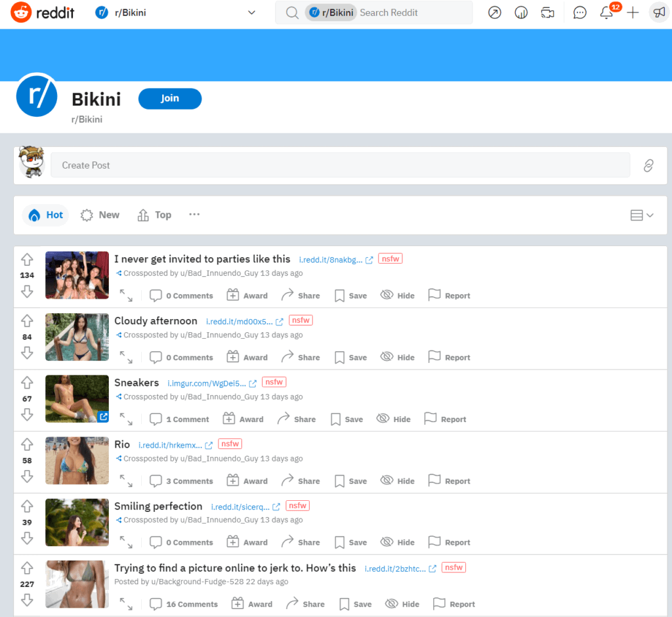Image resolution: width=672 pixels, height=617 pixels.
Task: Upvote the 'Sneakers' post
Action: (x=27, y=383)
